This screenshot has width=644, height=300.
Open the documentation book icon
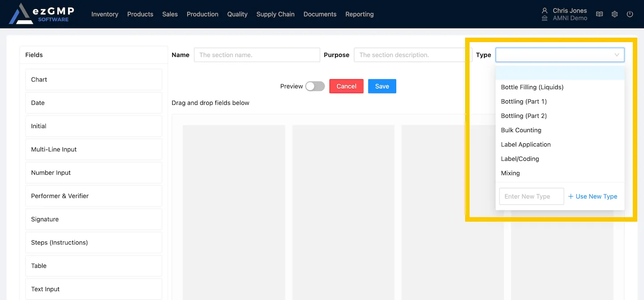tap(599, 14)
